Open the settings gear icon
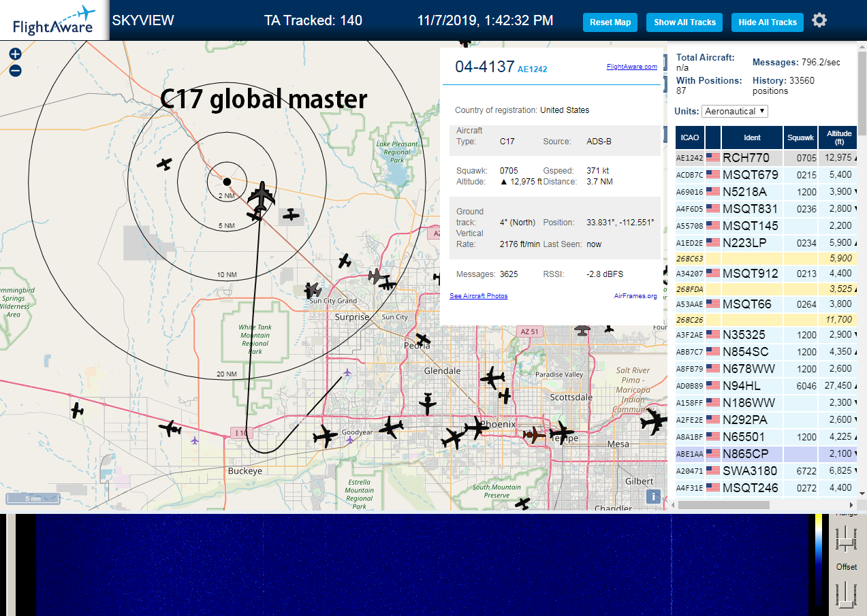This screenshot has width=867, height=616. point(819,20)
